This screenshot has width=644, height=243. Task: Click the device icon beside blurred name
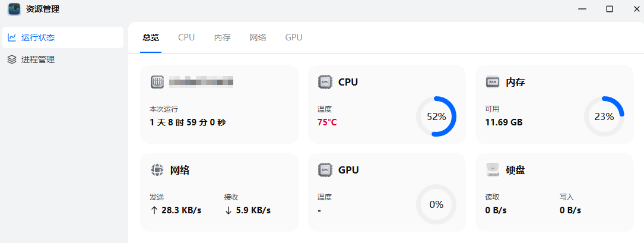click(157, 82)
